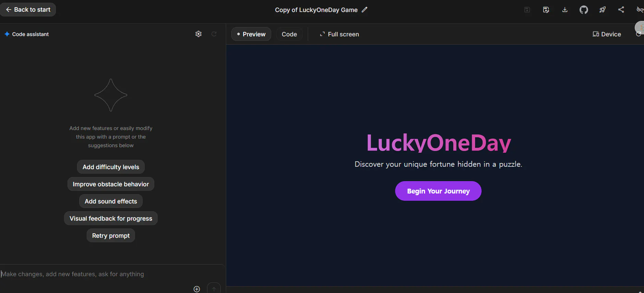Open the GitHub icon in header
This screenshot has height=293, width=644.
pos(584,10)
